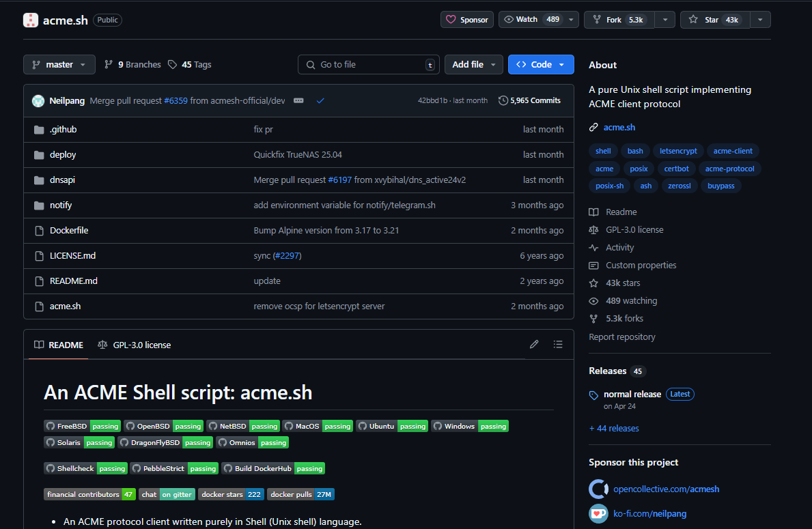This screenshot has height=529, width=812.
Task: Select the letsencrypt topic tag
Action: point(678,151)
